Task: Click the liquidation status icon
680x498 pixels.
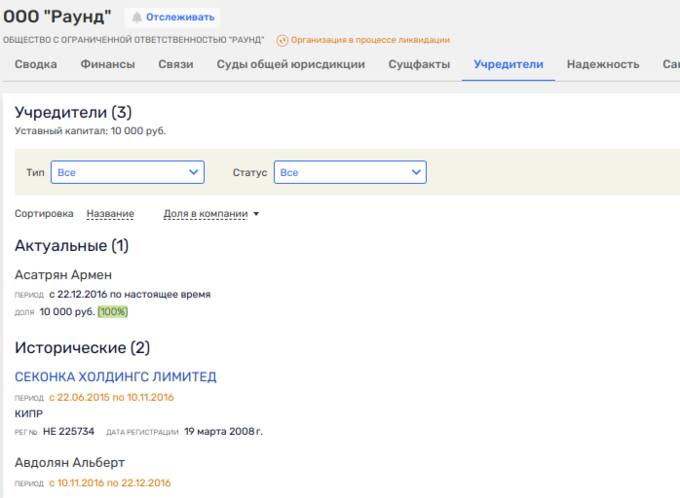Action: tap(282, 40)
